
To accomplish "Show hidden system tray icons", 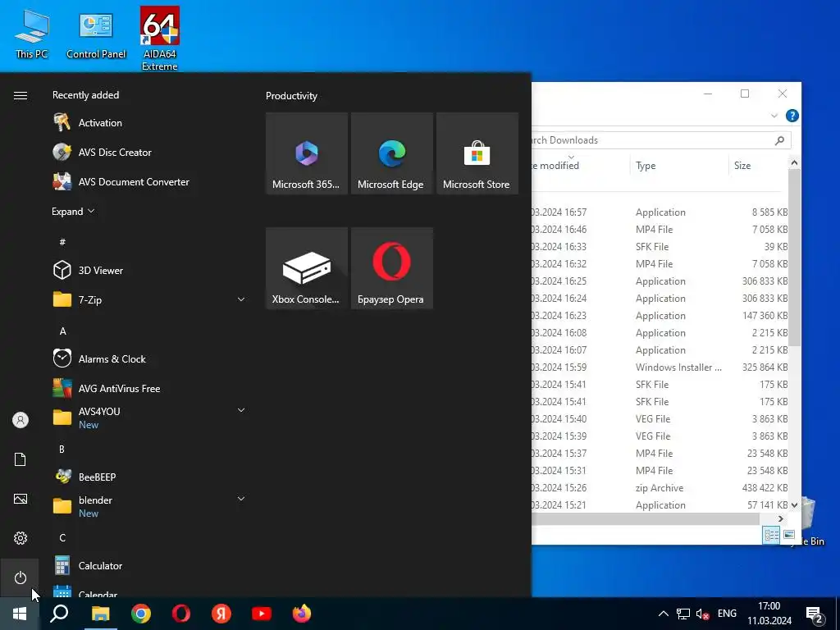I will [x=663, y=614].
